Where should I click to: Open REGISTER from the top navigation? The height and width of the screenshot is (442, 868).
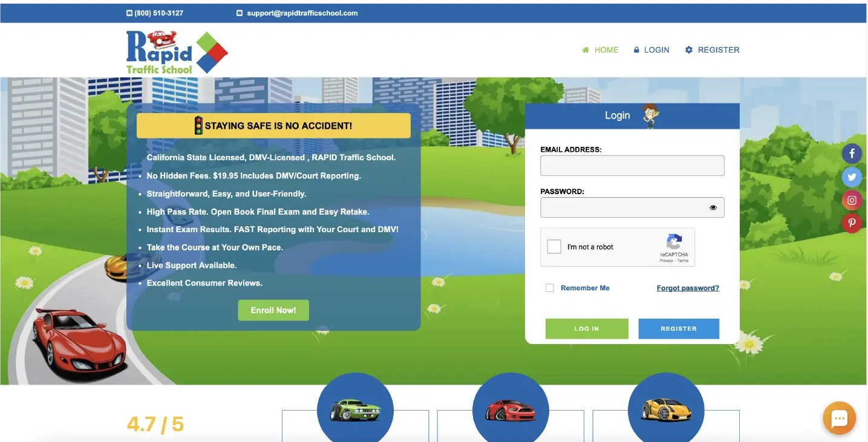(x=713, y=50)
